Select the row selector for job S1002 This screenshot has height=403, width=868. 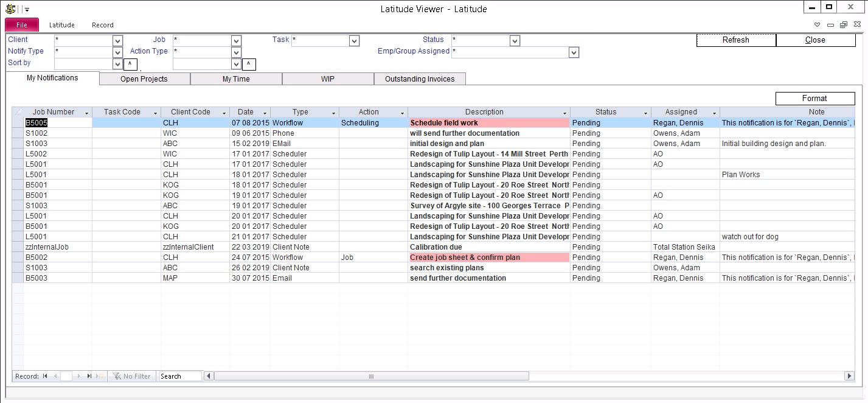(x=18, y=133)
